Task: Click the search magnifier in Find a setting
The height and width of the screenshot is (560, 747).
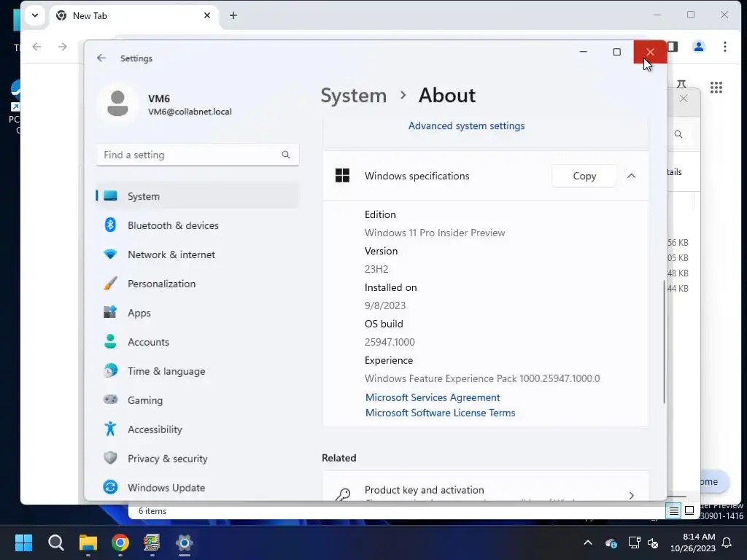Action: pos(286,155)
